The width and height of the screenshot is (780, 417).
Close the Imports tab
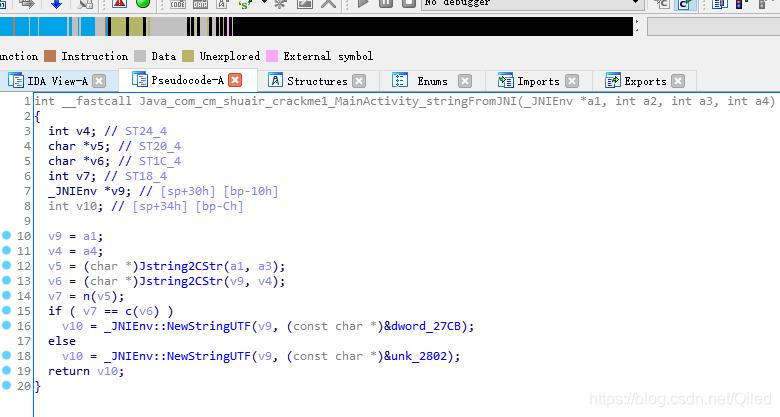pyautogui.click(x=572, y=81)
